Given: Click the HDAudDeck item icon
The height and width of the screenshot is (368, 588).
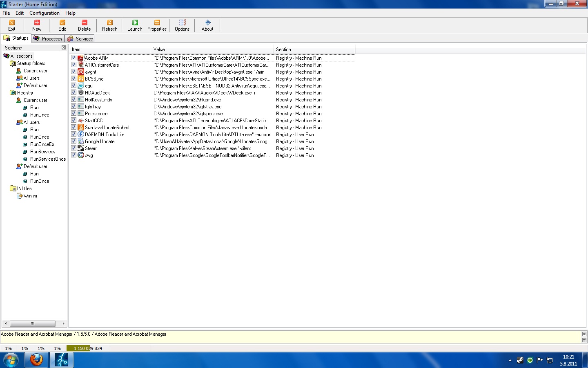Looking at the screenshot, I should point(81,93).
